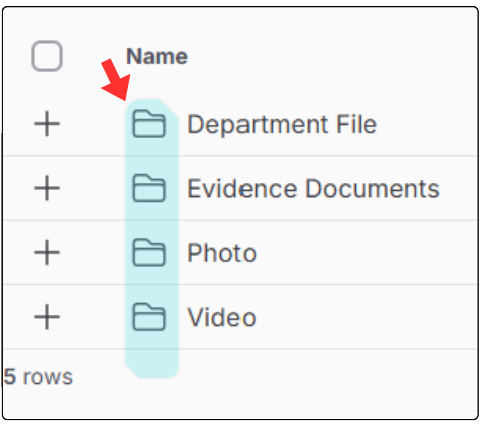Click the 5 rows count label
Viewport: 480px width, 425px height.
click(x=38, y=377)
